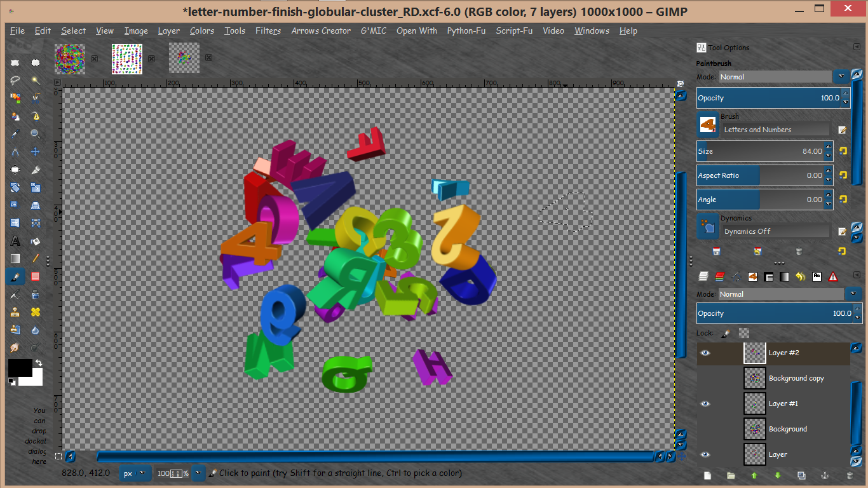Toggle the Lock alpha channel checker icon
Image resolution: width=868 pixels, height=488 pixels.
744,333
